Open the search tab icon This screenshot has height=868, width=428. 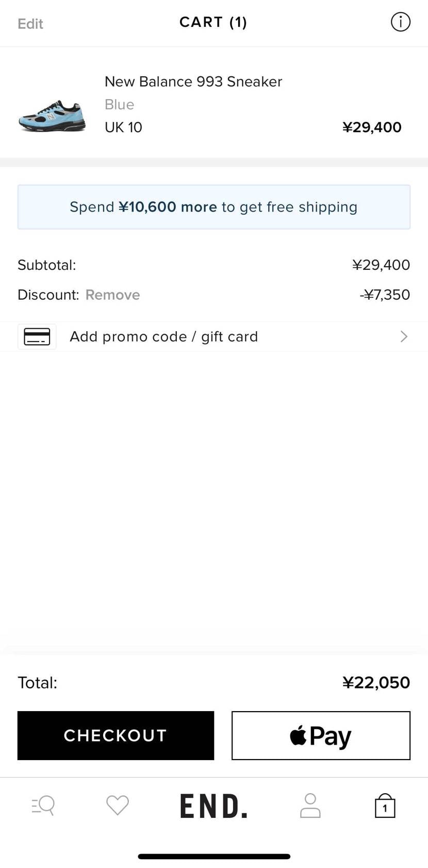pos(43,805)
